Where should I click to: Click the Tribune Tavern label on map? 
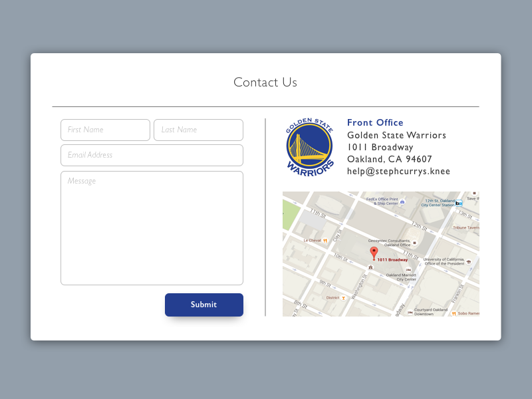465,227
